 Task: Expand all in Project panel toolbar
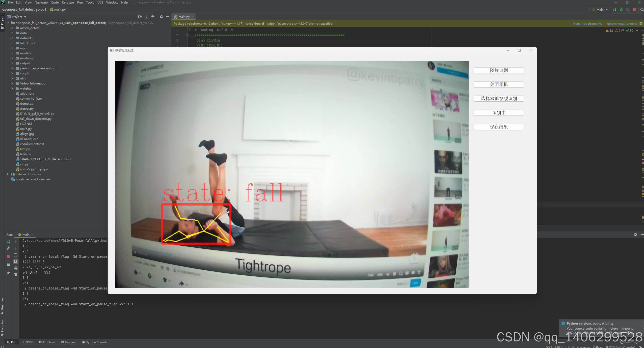[x=146, y=17]
